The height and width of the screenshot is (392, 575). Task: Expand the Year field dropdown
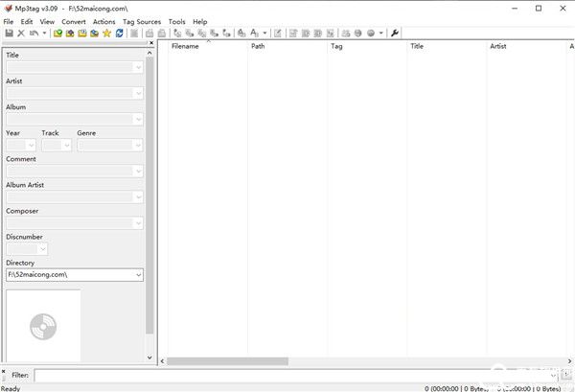point(32,146)
